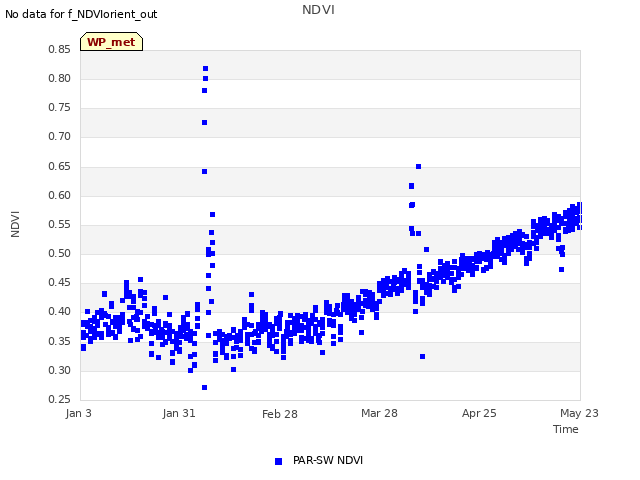Click the Apr 25 x-axis tick label
This screenshot has width=640, height=480.
(x=479, y=413)
